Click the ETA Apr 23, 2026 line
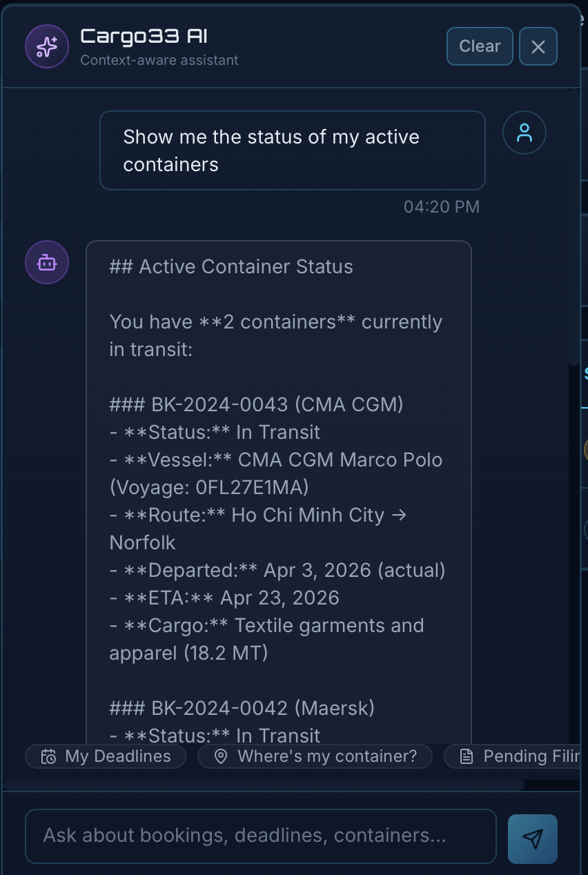 click(224, 598)
